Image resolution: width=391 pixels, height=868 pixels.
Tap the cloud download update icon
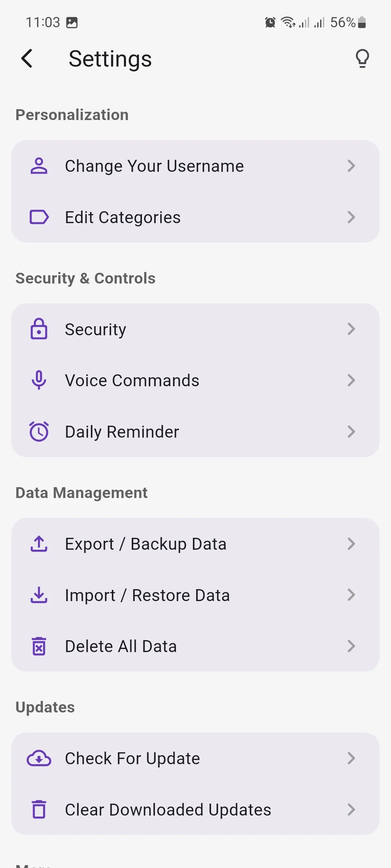[39, 758]
